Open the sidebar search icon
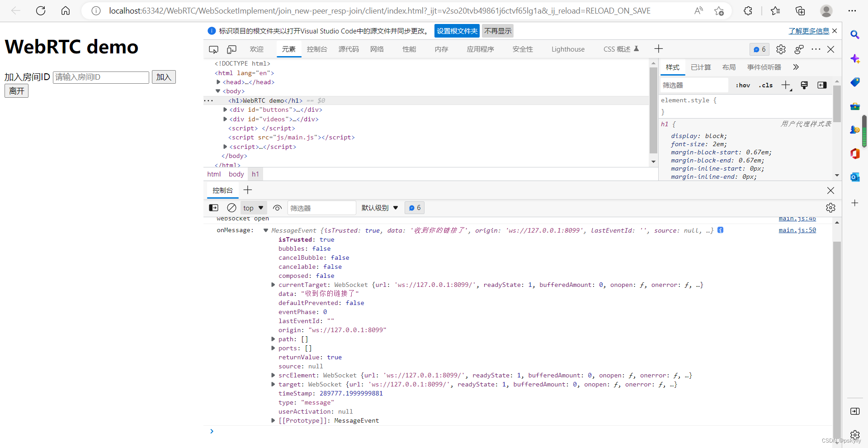 854,35
